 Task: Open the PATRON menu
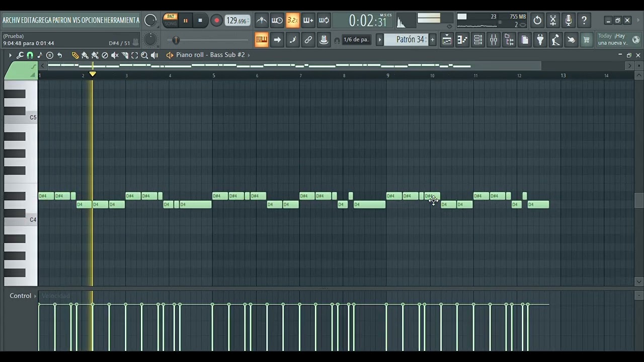pos(61,20)
